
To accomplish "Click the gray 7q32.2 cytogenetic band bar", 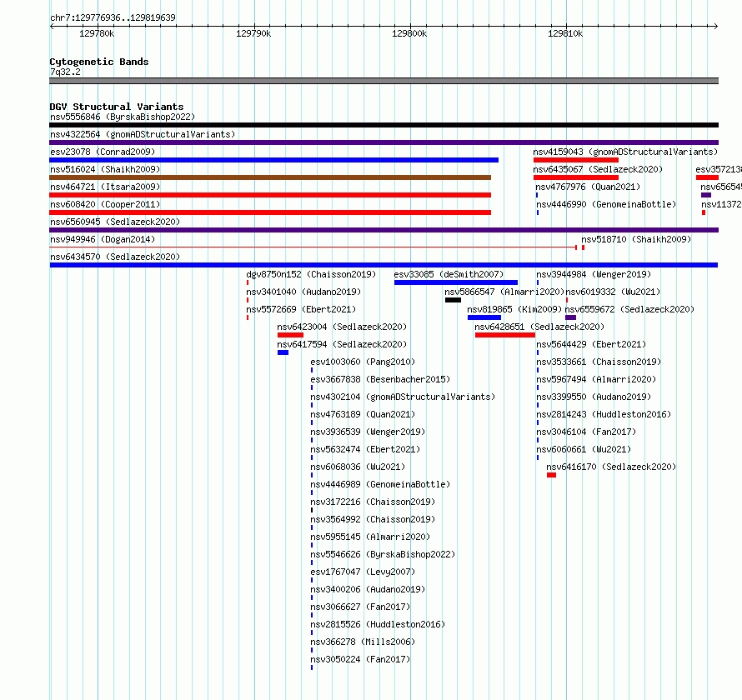I will point(384,81).
